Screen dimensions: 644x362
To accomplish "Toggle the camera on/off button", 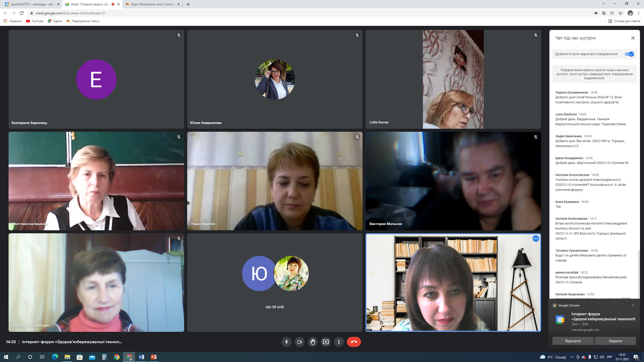I will point(299,342).
